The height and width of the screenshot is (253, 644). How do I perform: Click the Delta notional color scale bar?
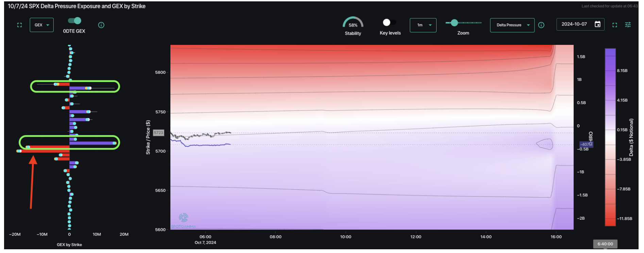click(610, 137)
